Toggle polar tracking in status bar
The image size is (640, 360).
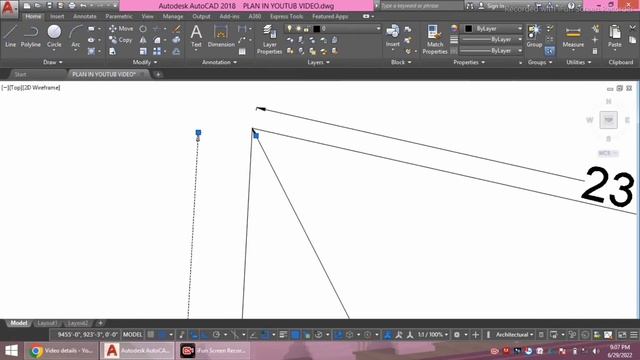click(216, 335)
